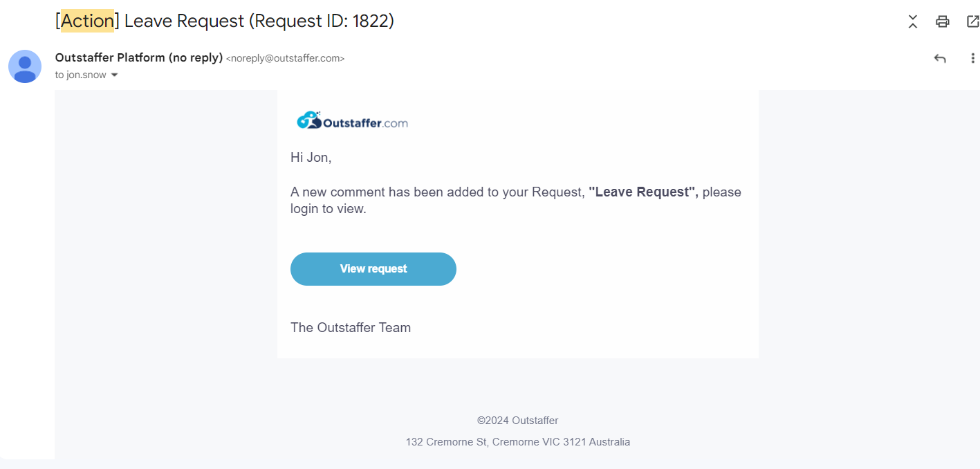
Task: Click the bold "Leave Request" text in body
Action: point(643,192)
